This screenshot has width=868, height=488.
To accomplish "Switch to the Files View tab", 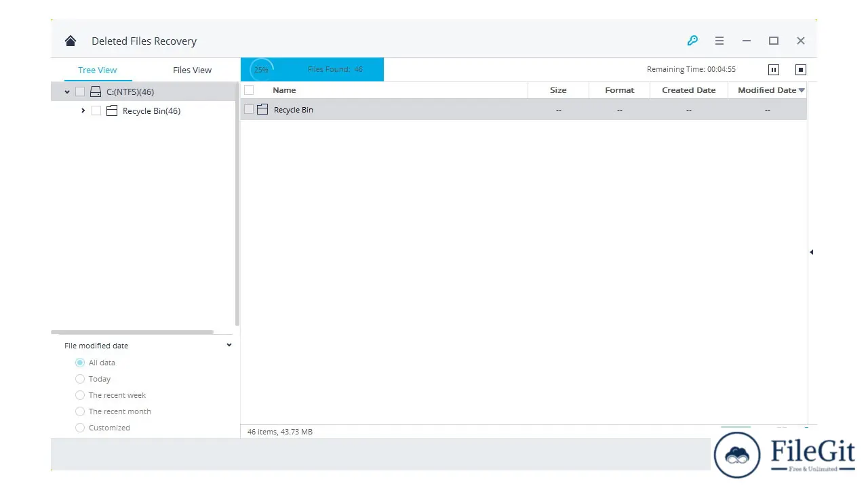I will click(x=192, y=70).
